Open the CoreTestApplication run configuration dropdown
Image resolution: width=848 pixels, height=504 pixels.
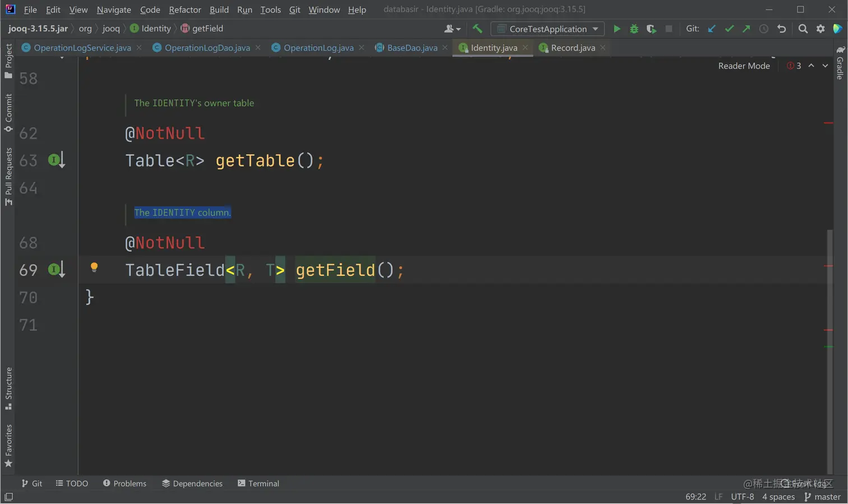[547, 29]
